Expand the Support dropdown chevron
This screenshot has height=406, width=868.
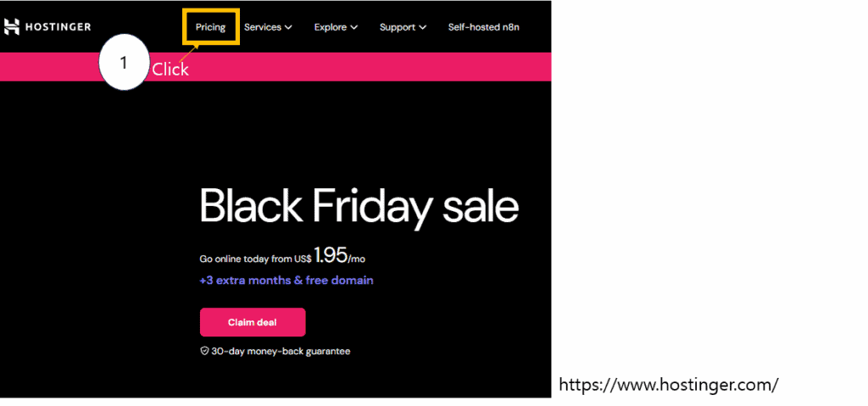(x=422, y=27)
